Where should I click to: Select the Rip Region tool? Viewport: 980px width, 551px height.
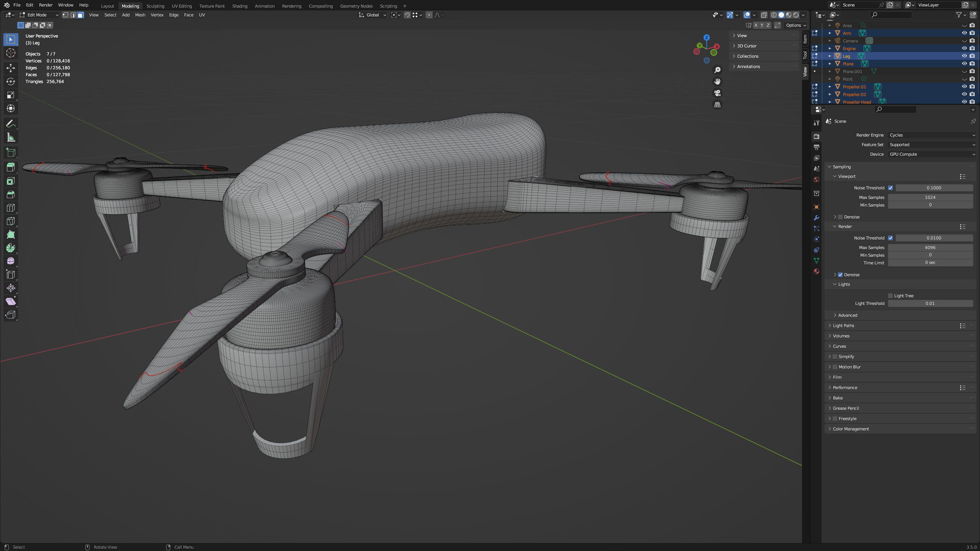(11, 315)
